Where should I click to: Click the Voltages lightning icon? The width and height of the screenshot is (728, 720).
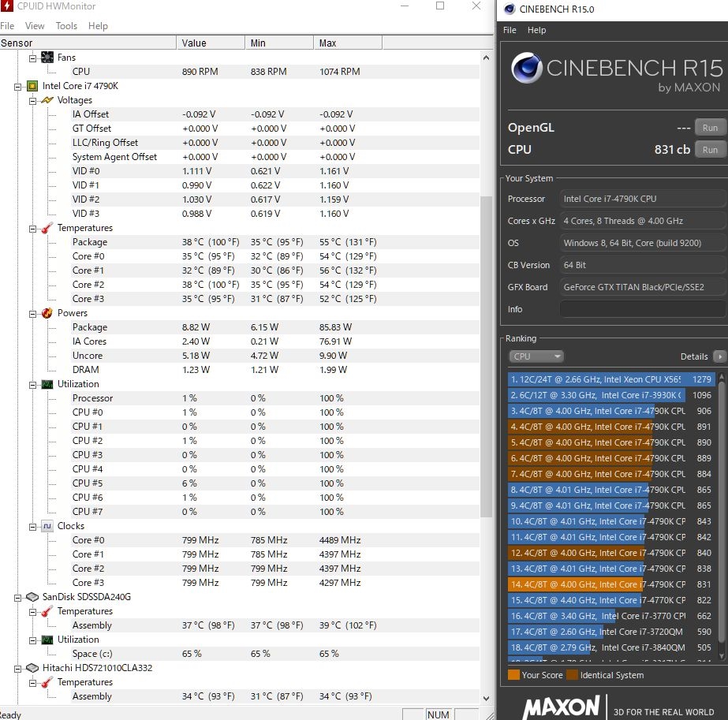47,100
